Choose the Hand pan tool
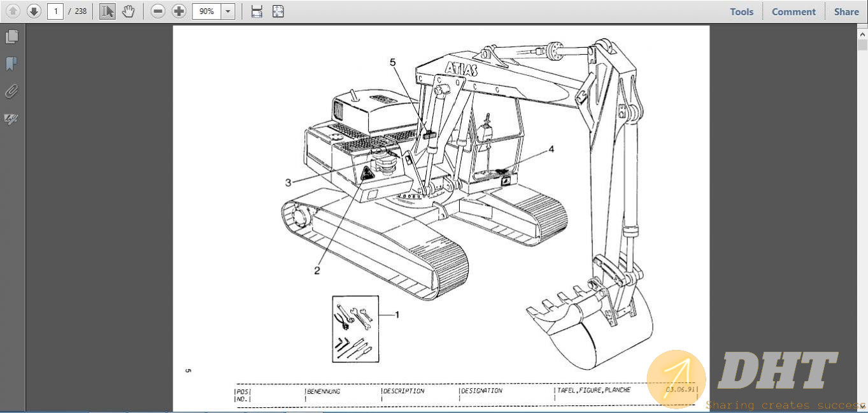 tap(128, 11)
